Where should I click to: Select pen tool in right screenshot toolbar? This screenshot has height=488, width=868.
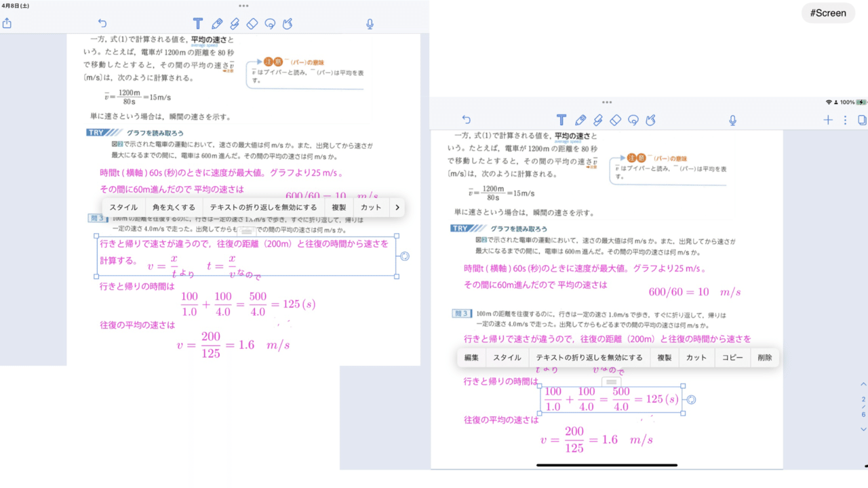coord(580,120)
